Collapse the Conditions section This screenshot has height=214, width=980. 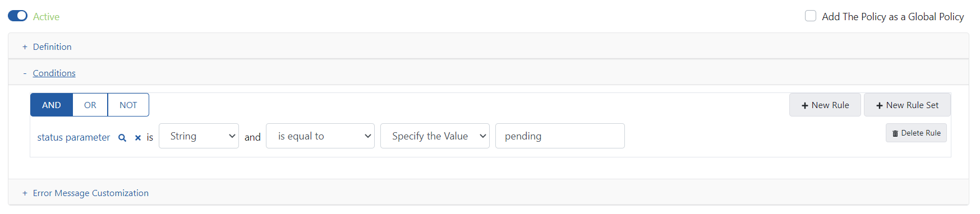[54, 73]
